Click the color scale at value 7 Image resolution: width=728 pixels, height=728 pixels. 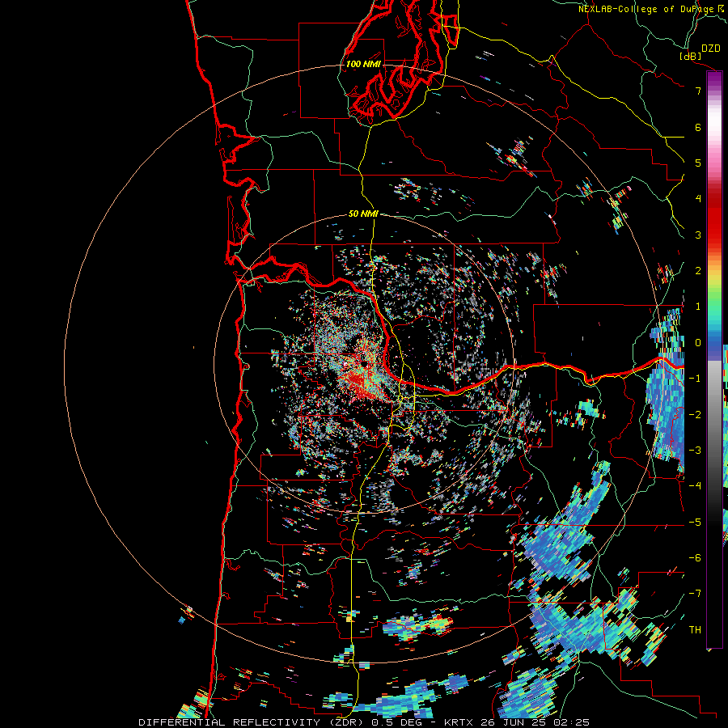714,91
